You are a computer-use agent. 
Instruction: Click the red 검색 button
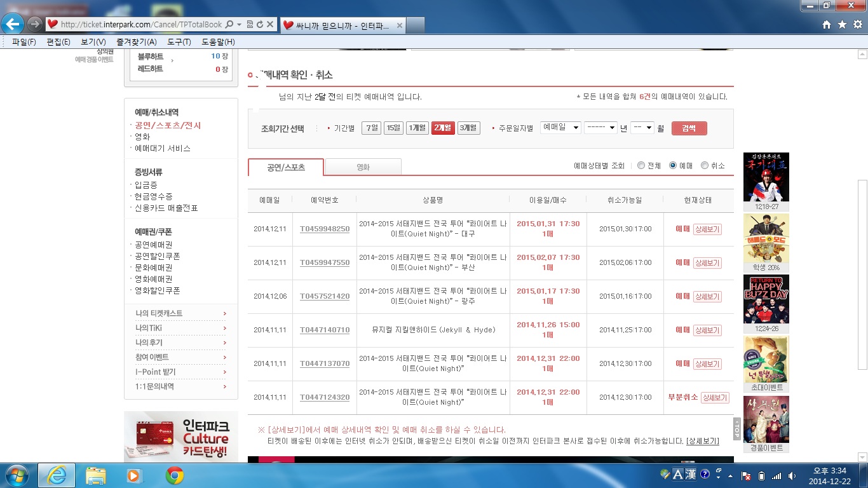click(x=689, y=128)
